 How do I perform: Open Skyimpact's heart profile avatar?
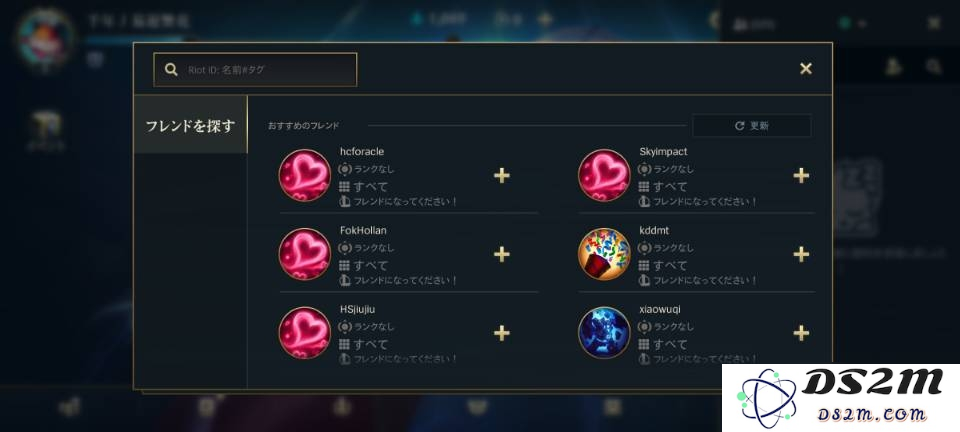[x=604, y=176]
